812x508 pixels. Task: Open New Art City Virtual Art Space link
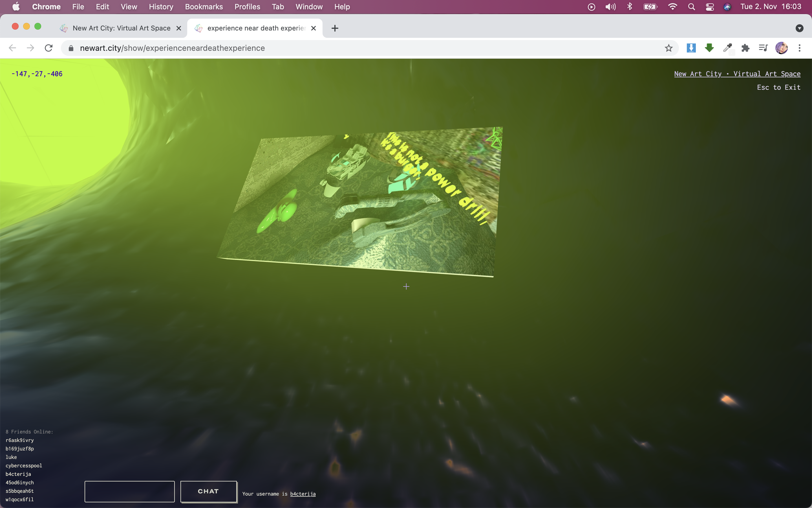tap(737, 74)
